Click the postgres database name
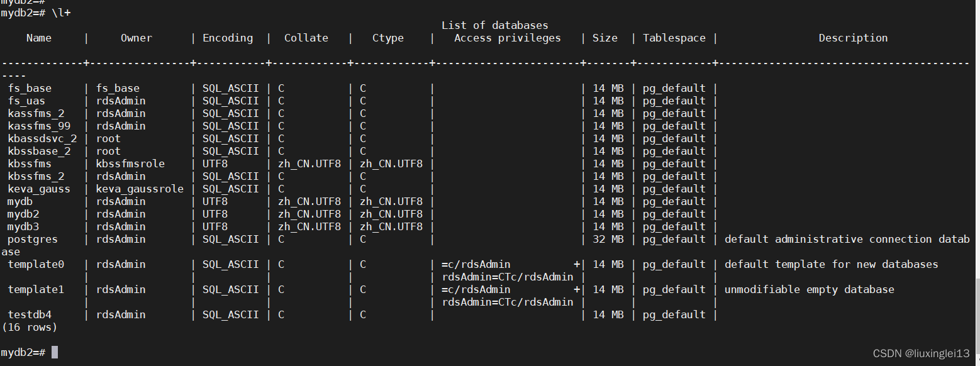 [32, 239]
